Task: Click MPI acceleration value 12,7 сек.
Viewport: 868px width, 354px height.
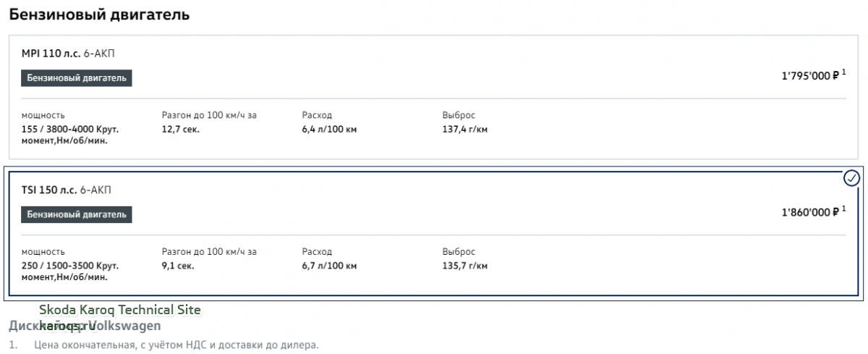Action: click(x=181, y=130)
